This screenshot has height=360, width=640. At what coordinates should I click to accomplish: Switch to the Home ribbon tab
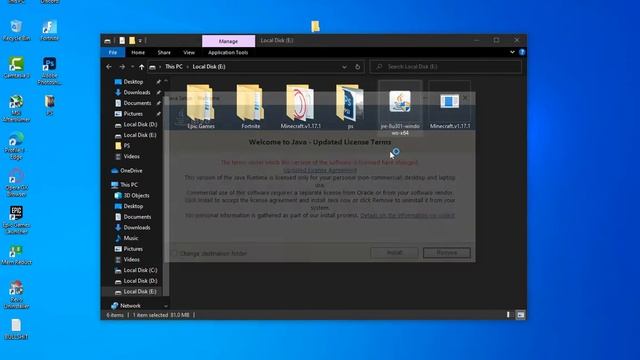pos(138,52)
